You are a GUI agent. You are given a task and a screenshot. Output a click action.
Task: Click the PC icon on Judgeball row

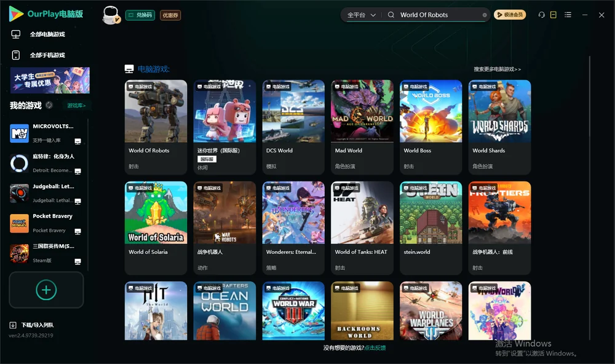click(x=77, y=201)
